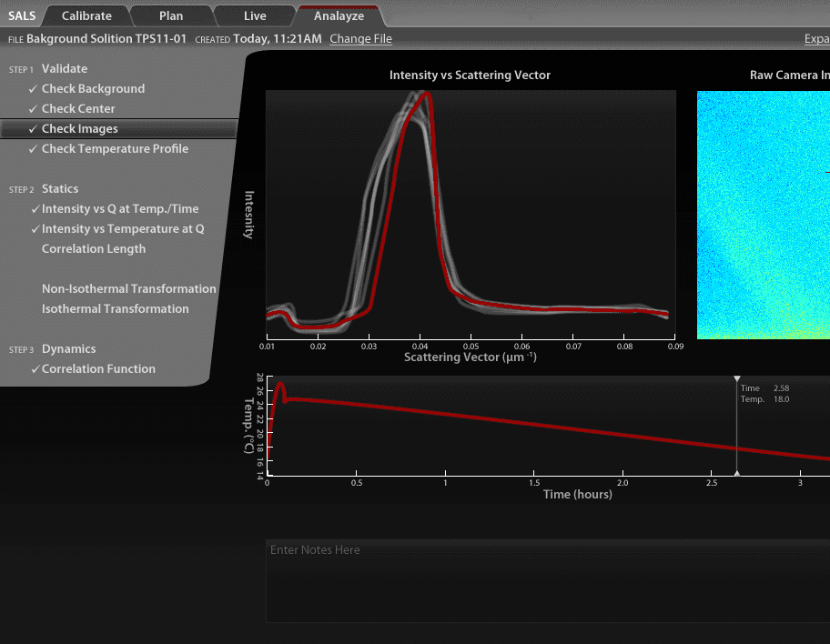Switch to the Calibrate tab
The height and width of the screenshot is (644, 830).
86,15
